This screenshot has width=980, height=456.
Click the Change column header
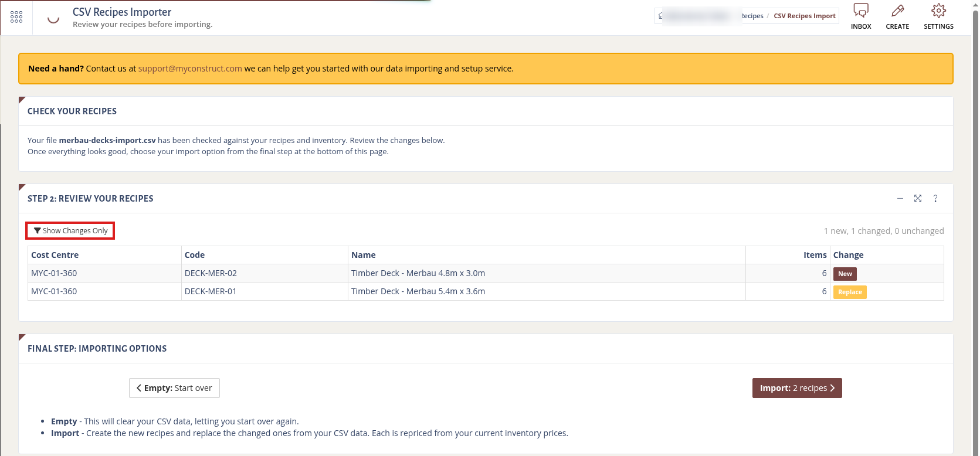point(887,255)
